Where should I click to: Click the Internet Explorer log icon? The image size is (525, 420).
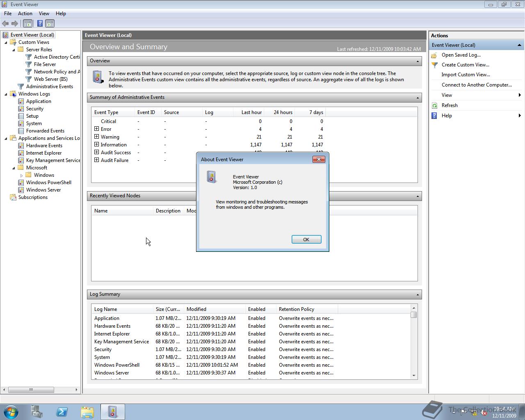click(21, 153)
